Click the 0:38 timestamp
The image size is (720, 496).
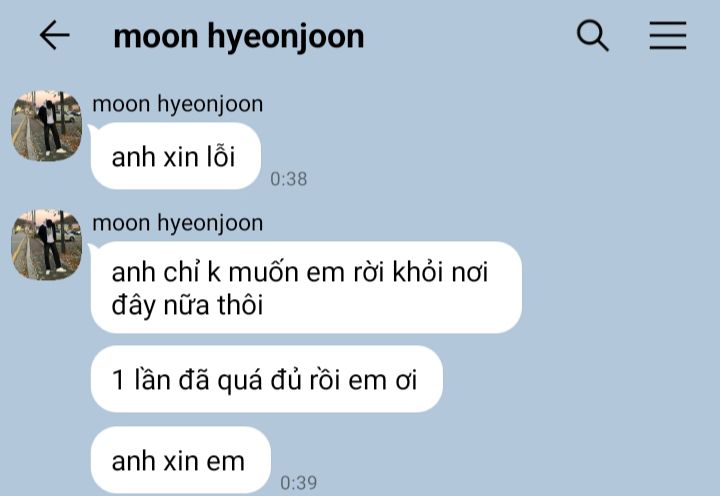[288, 179]
